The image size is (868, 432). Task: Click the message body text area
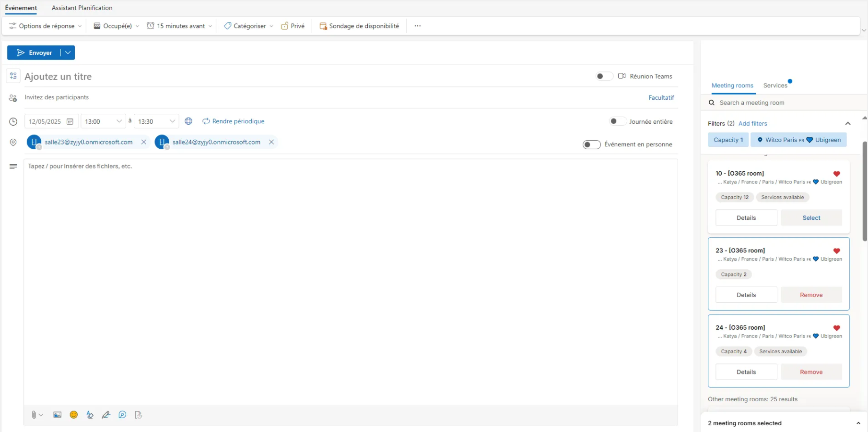tap(351, 282)
